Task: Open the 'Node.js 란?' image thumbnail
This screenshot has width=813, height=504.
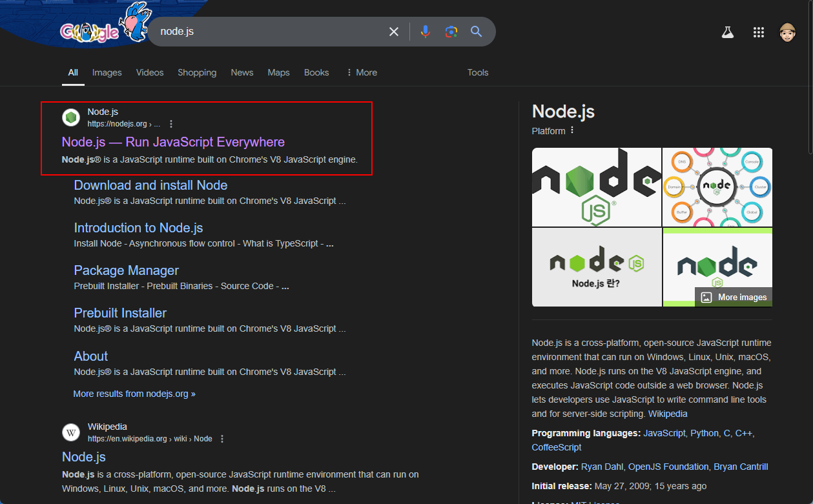Action: point(597,267)
